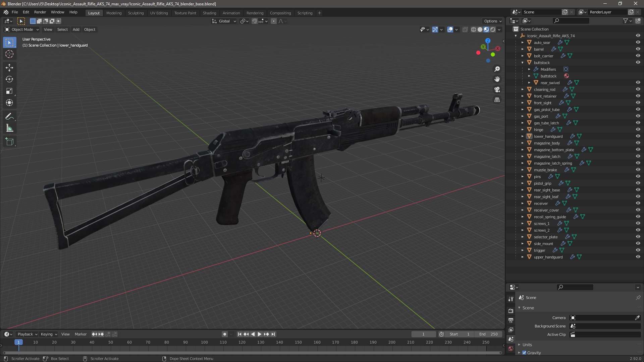Click the Background Scene field
The image size is (644, 362).
pyautogui.click(x=605, y=326)
